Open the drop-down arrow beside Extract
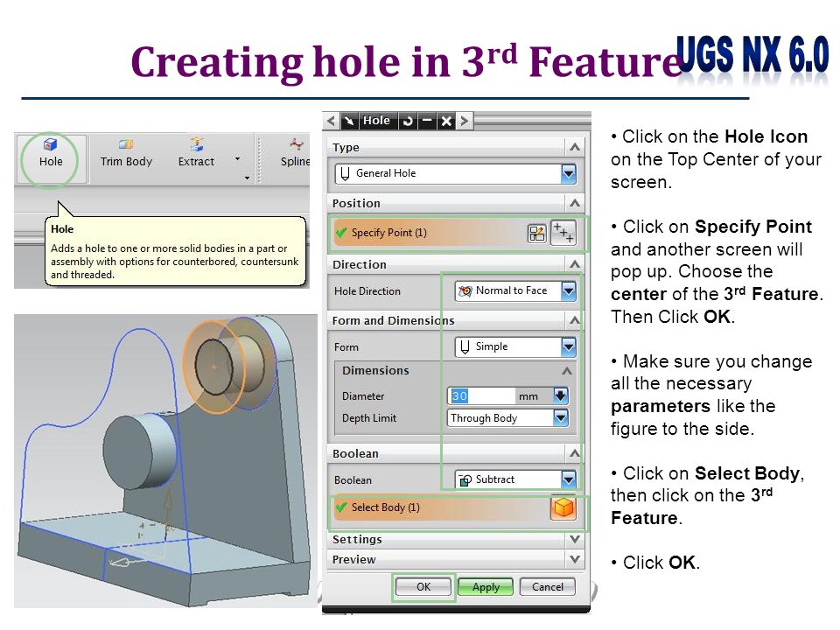The height and width of the screenshot is (630, 840). tap(237, 158)
